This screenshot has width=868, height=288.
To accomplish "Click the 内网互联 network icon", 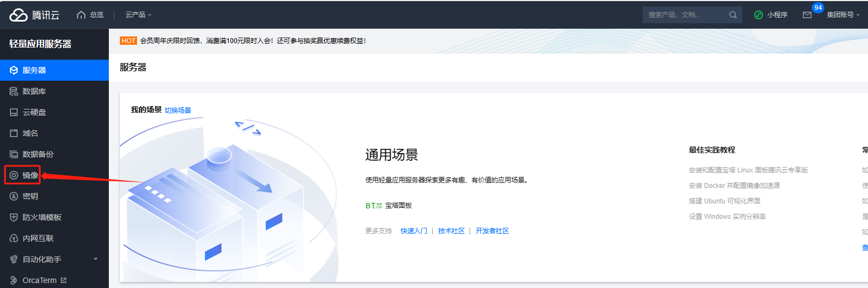I will point(14,238).
